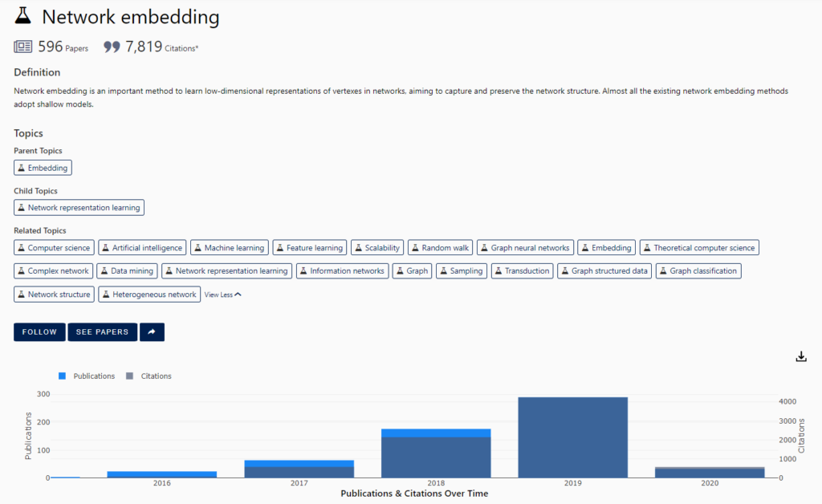Open the Embedding parent topic

[43, 168]
